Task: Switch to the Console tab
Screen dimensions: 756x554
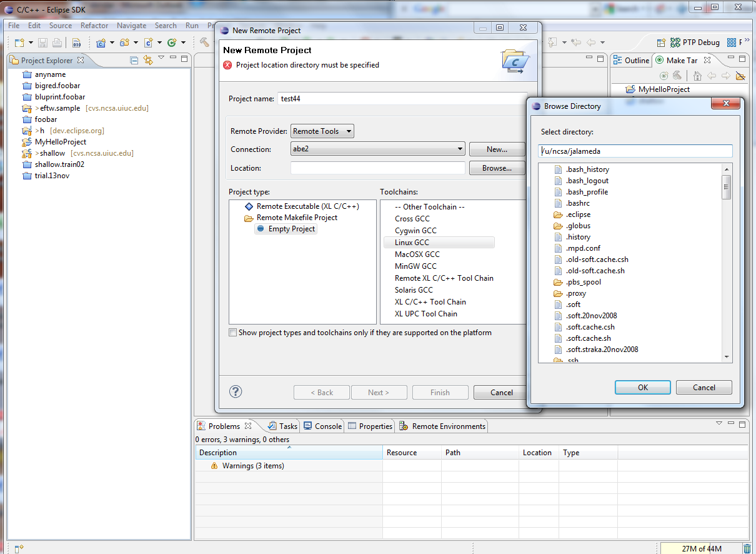Action: (323, 426)
